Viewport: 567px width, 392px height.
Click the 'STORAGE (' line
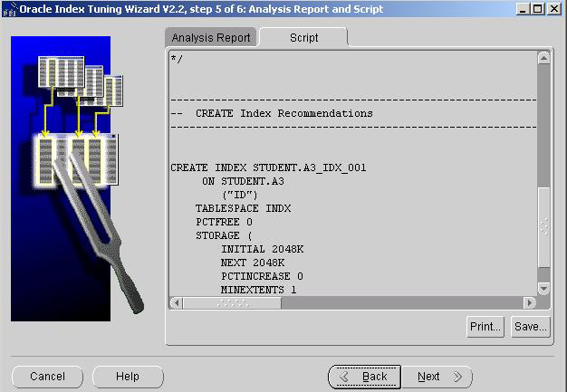224,235
